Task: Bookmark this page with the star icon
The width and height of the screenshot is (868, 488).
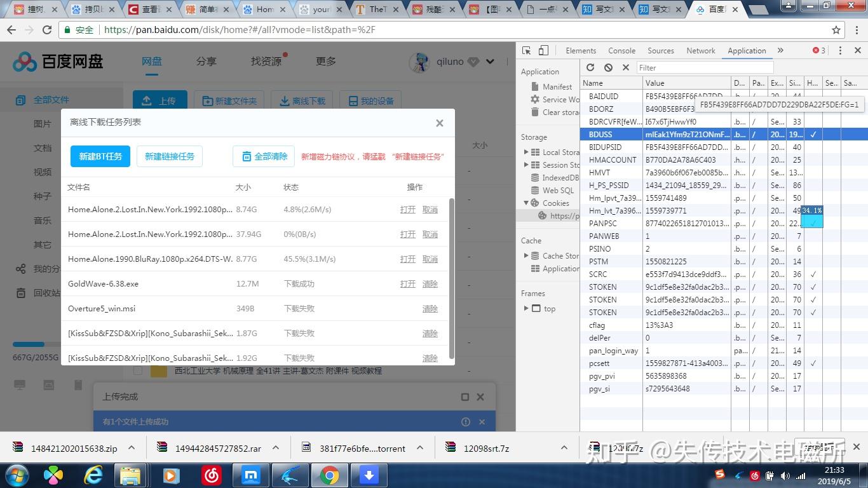Action: (836, 30)
